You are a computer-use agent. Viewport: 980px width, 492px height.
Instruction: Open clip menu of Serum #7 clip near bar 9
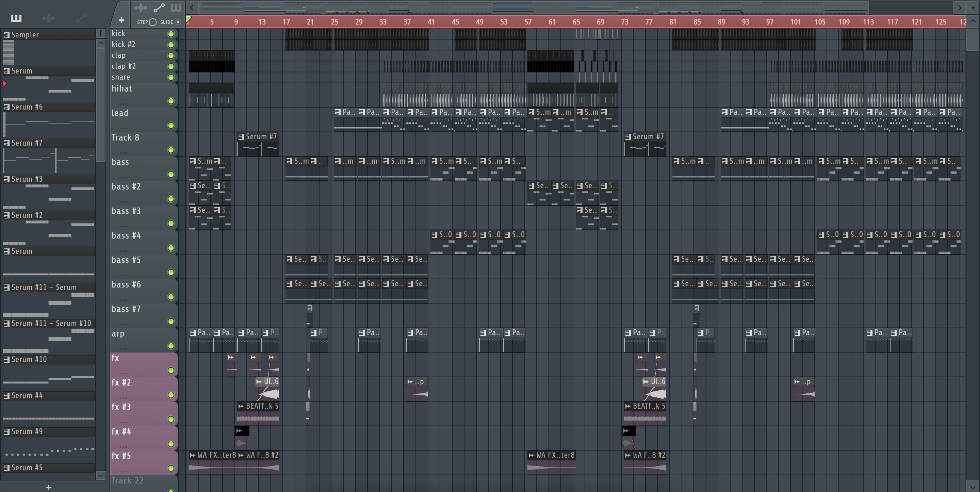(241, 136)
